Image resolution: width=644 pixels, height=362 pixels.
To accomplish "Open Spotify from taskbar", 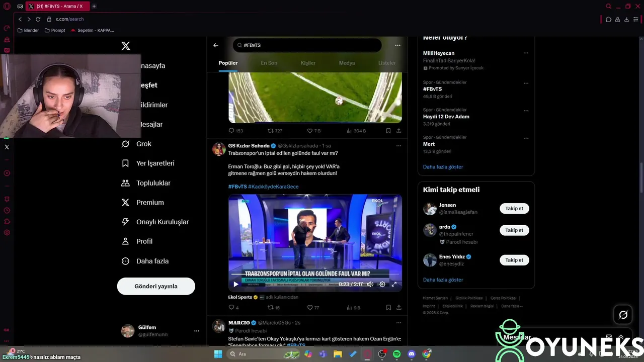I will (396, 354).
